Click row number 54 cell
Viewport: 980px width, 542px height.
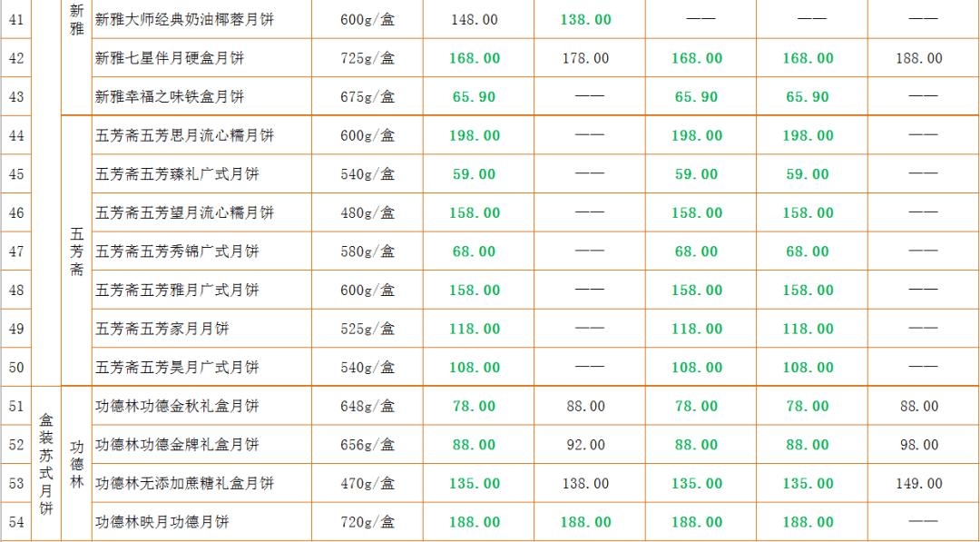(16, 522)
